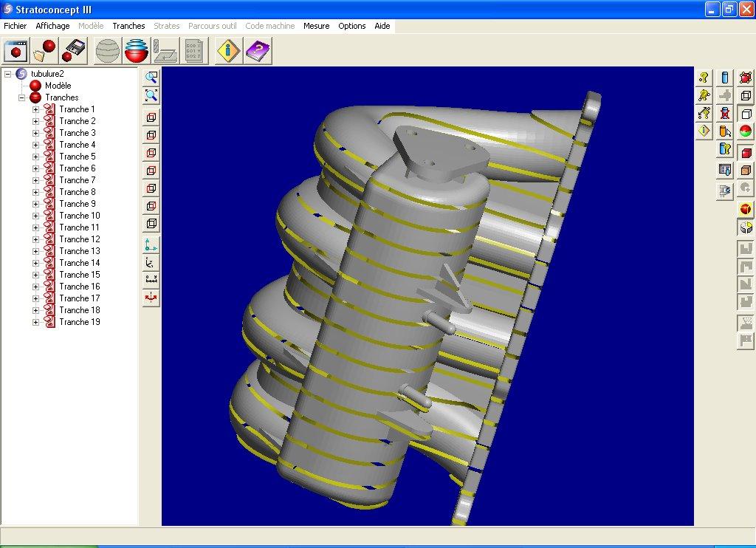The height and width of the screenshot is (548, 756).
Task: Open the purple help book icon
Action: 258,51
